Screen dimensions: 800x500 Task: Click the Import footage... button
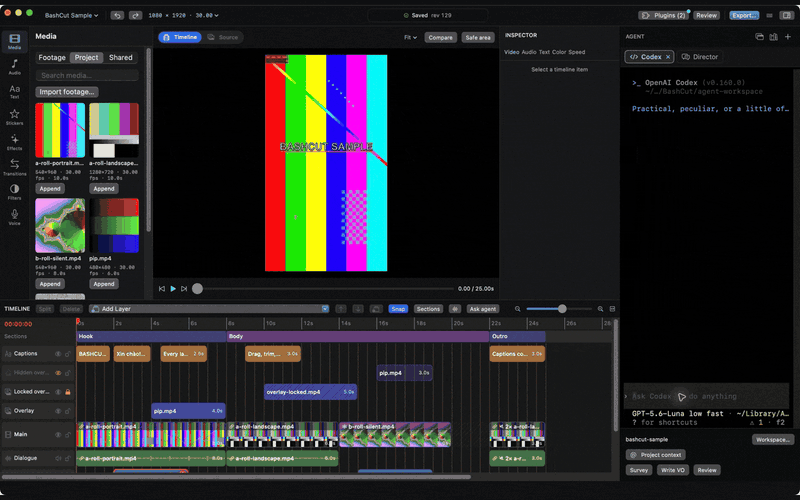67,92
